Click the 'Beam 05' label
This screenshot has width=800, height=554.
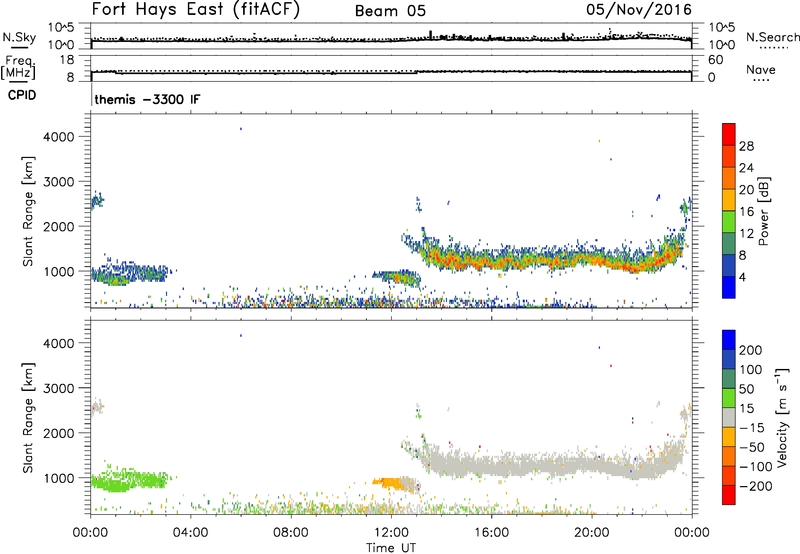click(x=390, y=11)
